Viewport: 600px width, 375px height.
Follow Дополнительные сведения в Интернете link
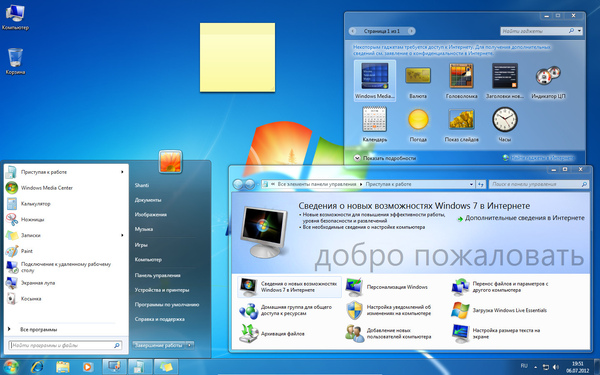tap(525, 218)
